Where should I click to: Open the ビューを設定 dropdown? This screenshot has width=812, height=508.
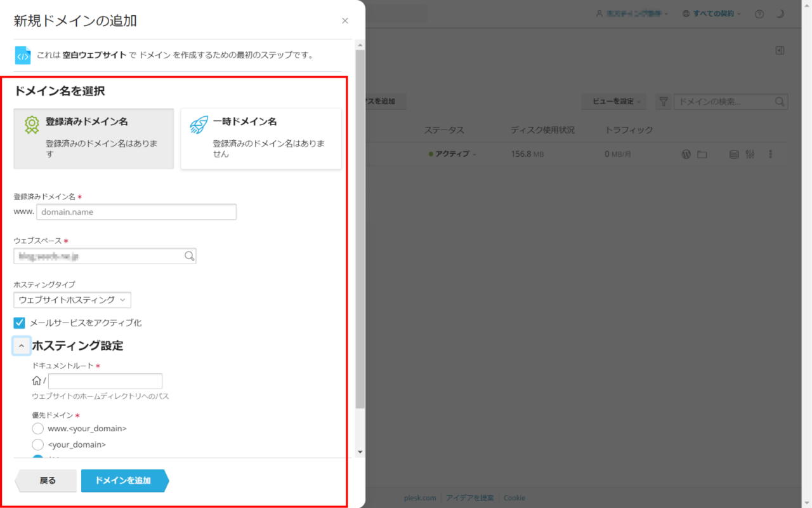pyautogui.click(x=613, y=102)
